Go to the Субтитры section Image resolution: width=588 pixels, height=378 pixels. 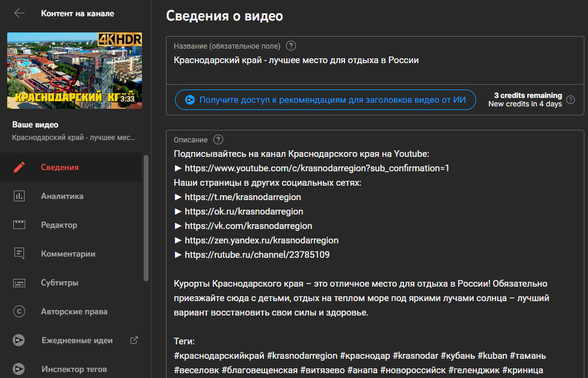tap(70, 283)
